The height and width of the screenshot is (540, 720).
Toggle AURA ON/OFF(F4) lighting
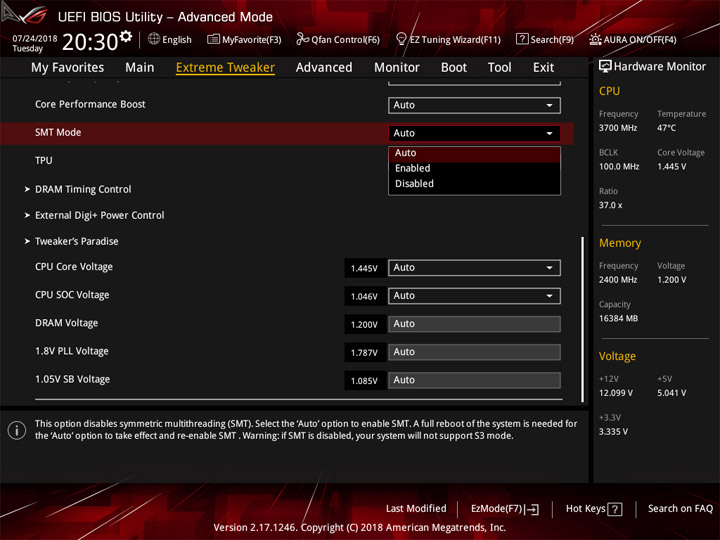(633, 39)
